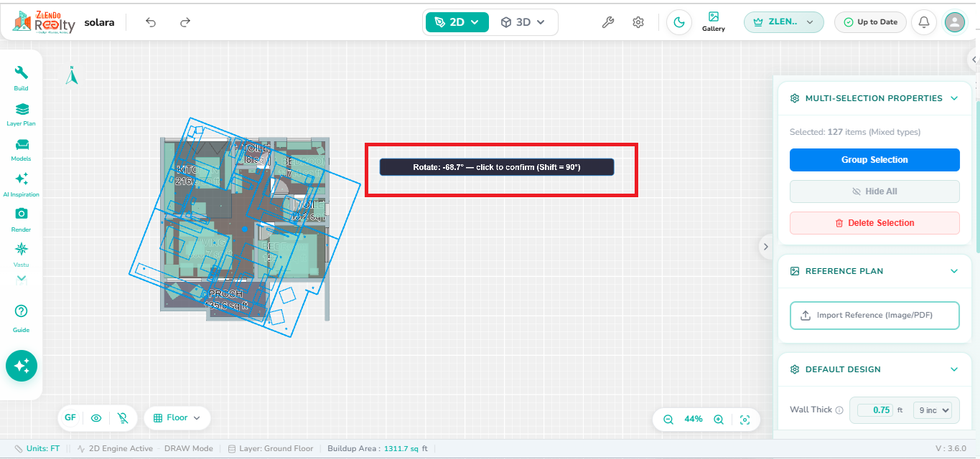Viewport: 980px width, 459px height.
Task: Open AI Inspiration tool
Action: pyautogui.click(x=22, y=185)
